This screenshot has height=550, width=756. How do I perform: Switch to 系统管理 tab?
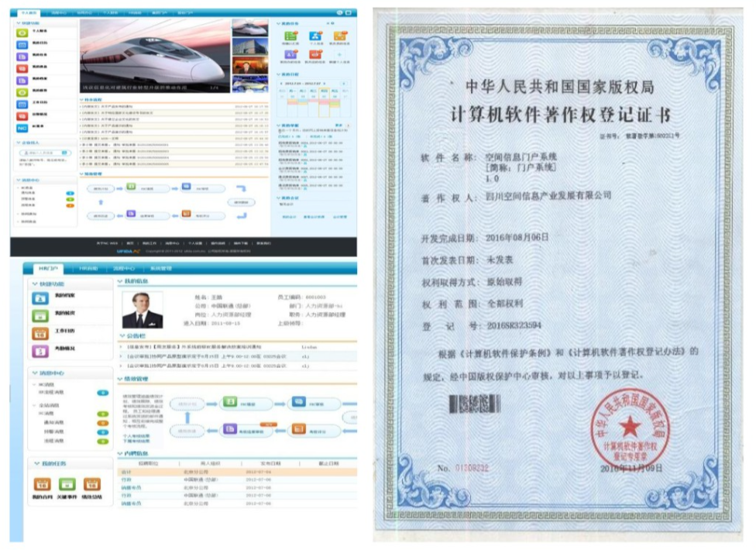pos(161,268)
